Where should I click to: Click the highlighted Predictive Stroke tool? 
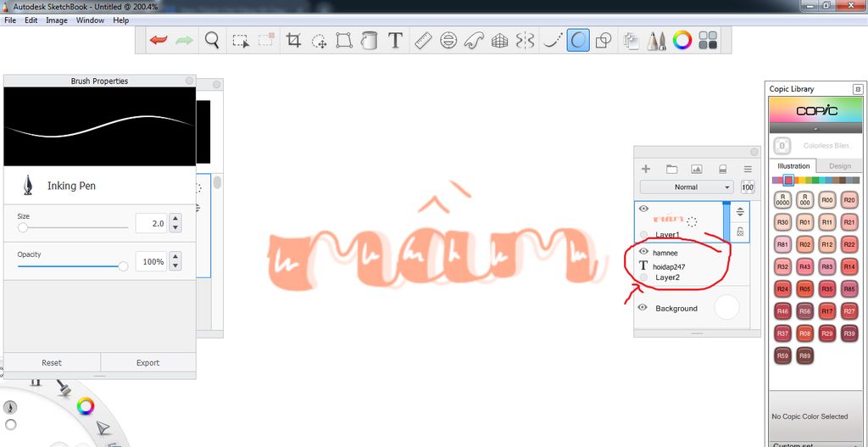(x=577, y=41)
